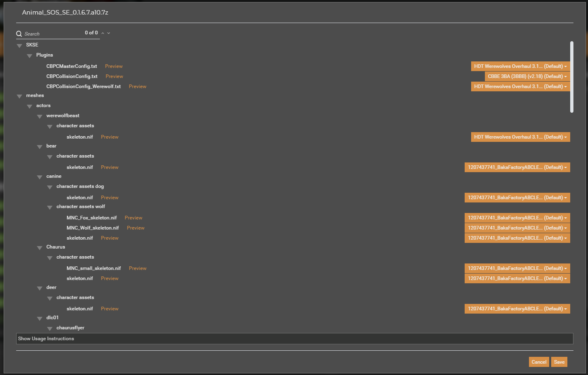Click the Save button
This screenshot has height=375, width=588.
[559, 362]
